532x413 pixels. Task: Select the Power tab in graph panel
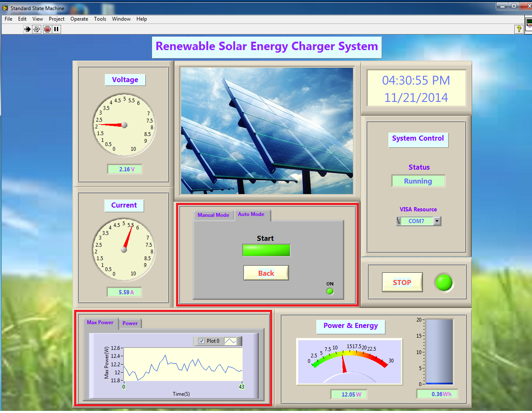[130, 323]
